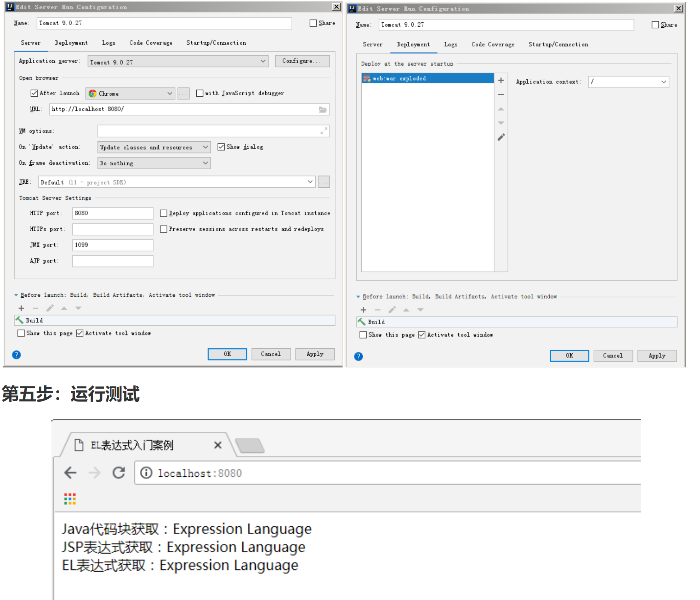The image size is (700, 600).
Task: Edit before-launch task pencil in left dialog
Action: (x=50, y=308)
